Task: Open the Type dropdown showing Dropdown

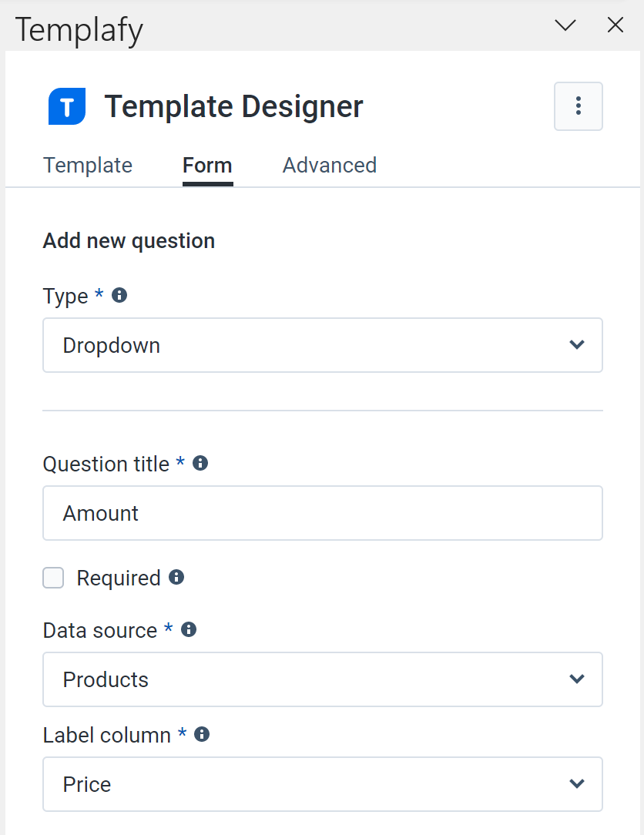Action: pyautogui.click(x=322, y=345)
